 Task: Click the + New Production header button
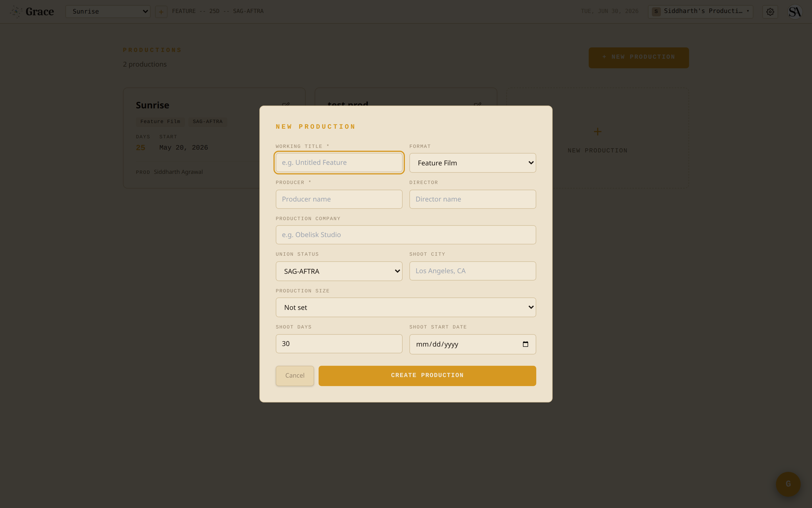pyautogui.click(x=639, y=58)
